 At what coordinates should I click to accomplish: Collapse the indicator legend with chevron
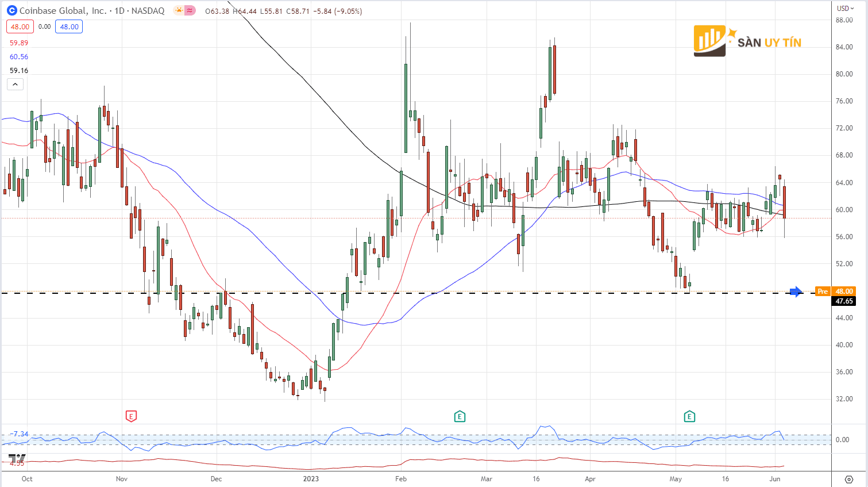16,85
